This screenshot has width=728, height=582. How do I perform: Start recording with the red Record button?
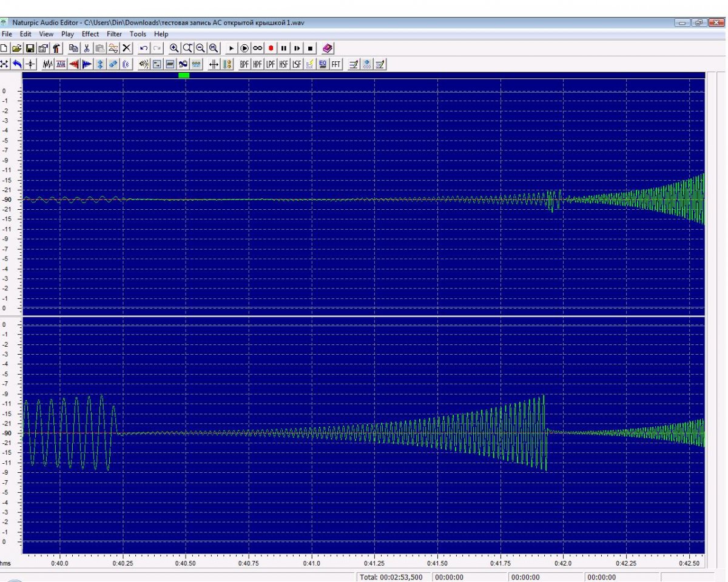271,48
